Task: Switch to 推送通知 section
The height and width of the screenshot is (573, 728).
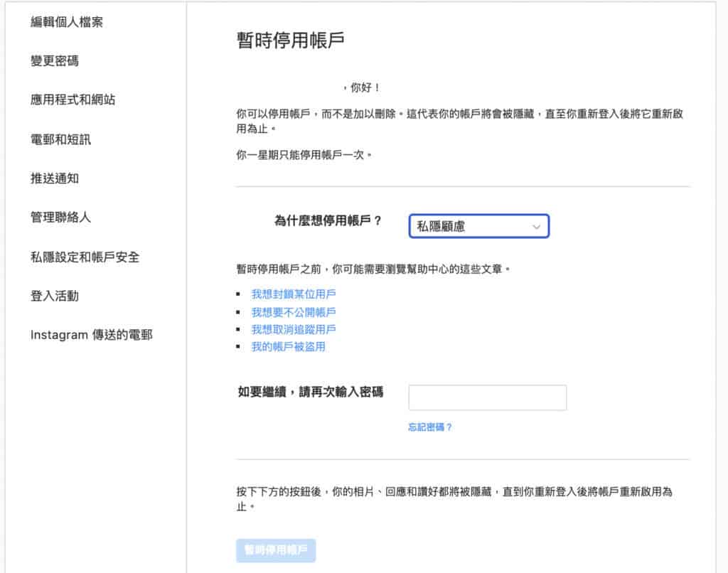Action: (55, 178)
